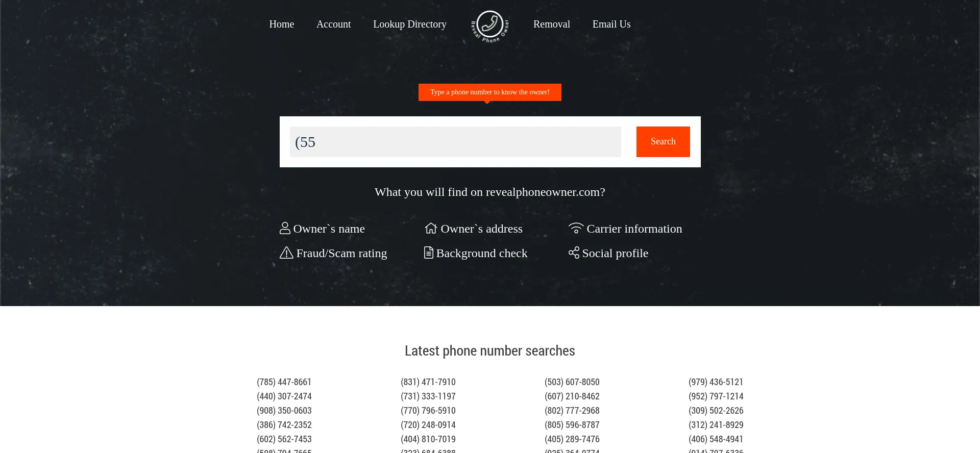Click the orange Search button
The width and height of the screenshot is (980, 453).
(663, 142)
